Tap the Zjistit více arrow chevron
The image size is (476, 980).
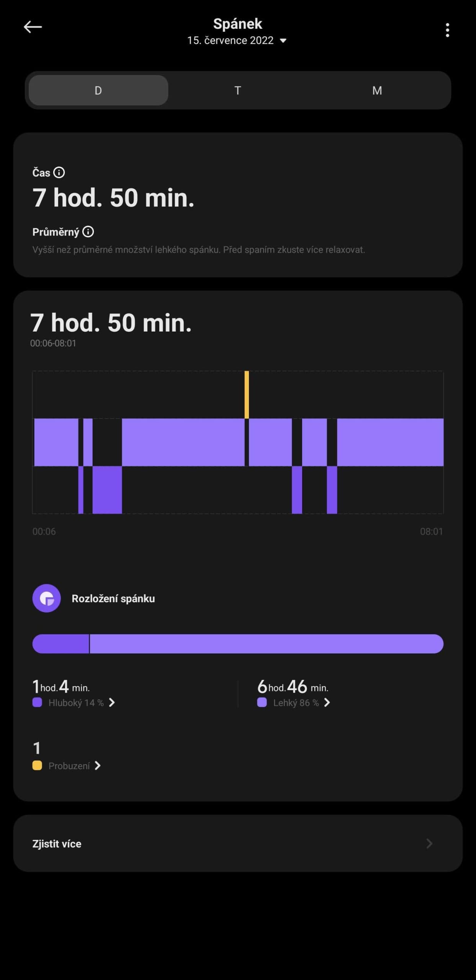click(429, 844)
